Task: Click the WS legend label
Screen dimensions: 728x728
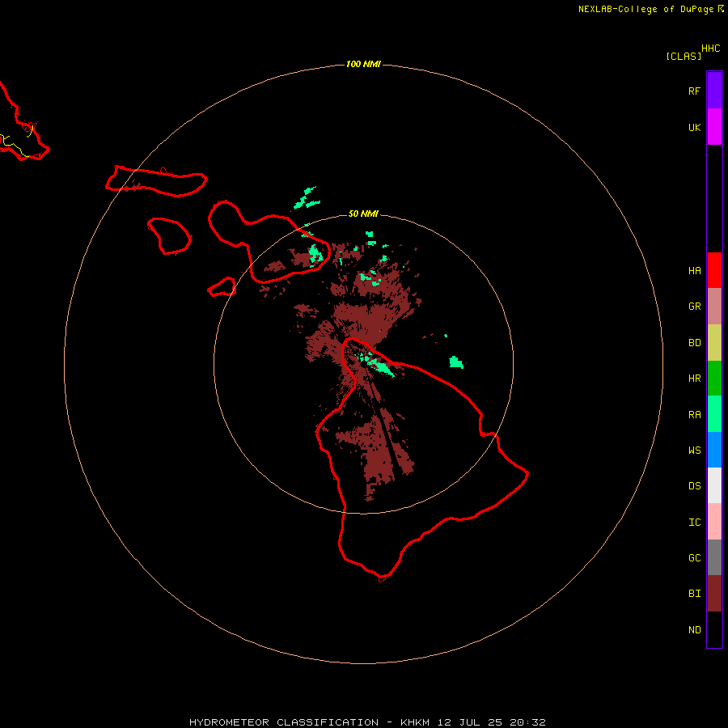Action: [694, 451]
